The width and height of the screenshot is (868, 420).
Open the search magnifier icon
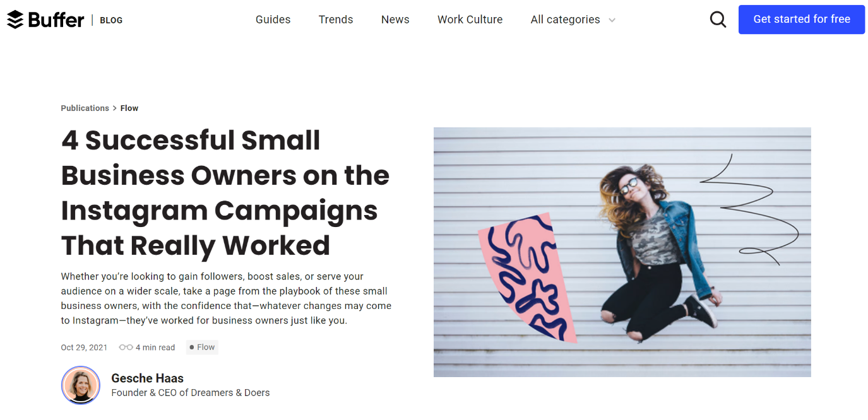(x=718, y=20)
